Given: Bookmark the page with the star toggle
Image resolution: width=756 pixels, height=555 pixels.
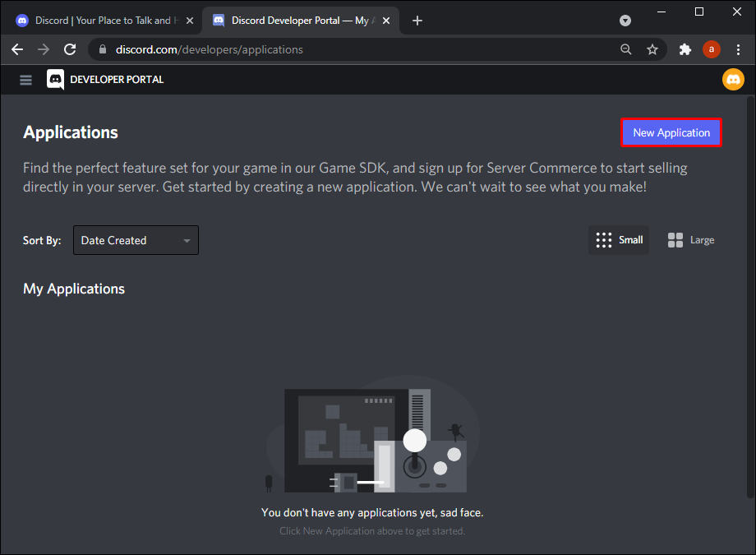Looking at the screenshot, I should tap(652, 49).
